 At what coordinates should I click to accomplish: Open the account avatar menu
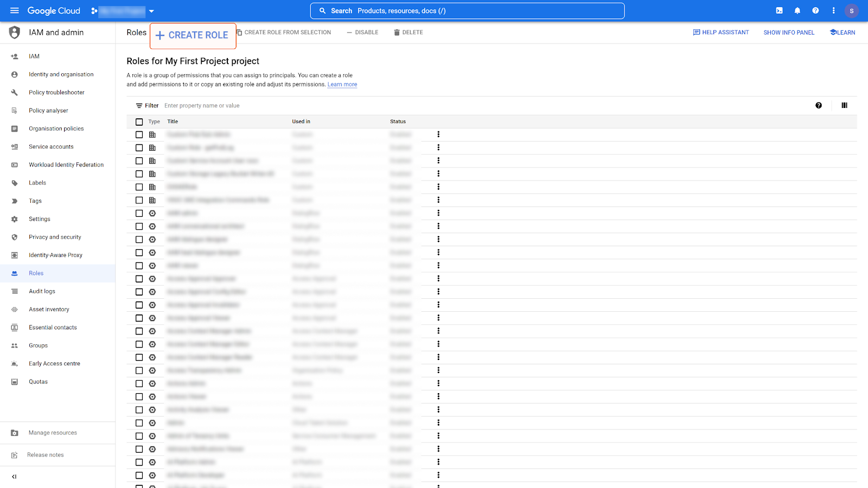pyautogui.click(x=852, y=11)
